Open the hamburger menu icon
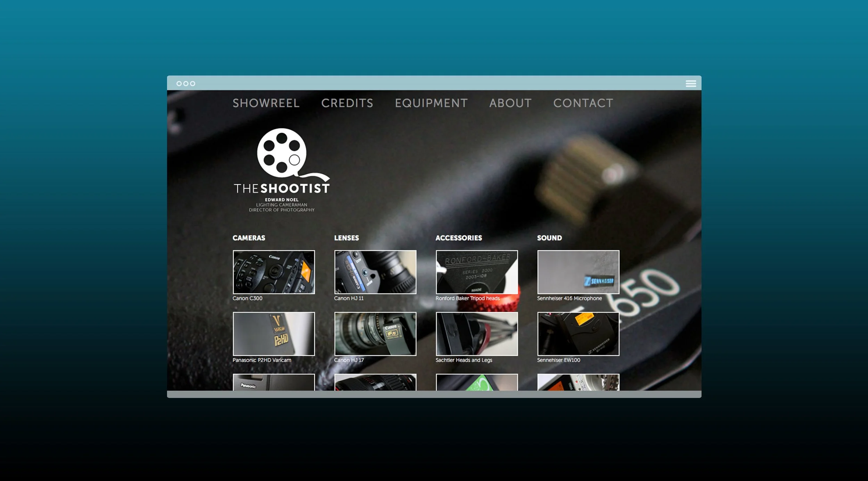Viewport: 868px width, 481px height. 691,83
